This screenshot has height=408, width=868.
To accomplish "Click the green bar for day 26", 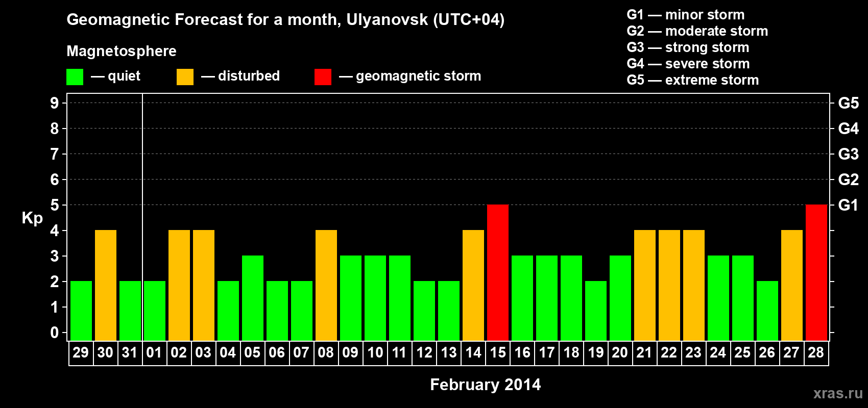I will pyautogui.click(x=767, y=311).
